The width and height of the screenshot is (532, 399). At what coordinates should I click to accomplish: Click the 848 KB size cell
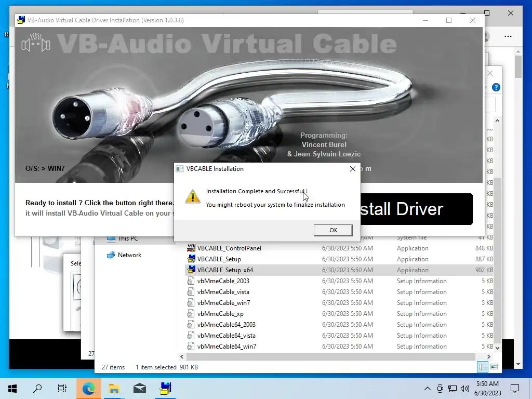click(x=484, y=248)
